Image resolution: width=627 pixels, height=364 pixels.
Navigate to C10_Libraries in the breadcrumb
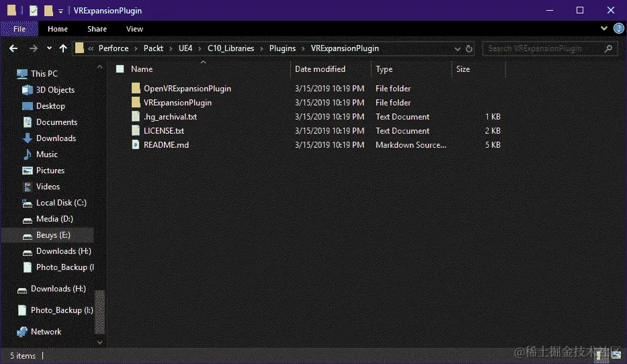click(231, 48)
